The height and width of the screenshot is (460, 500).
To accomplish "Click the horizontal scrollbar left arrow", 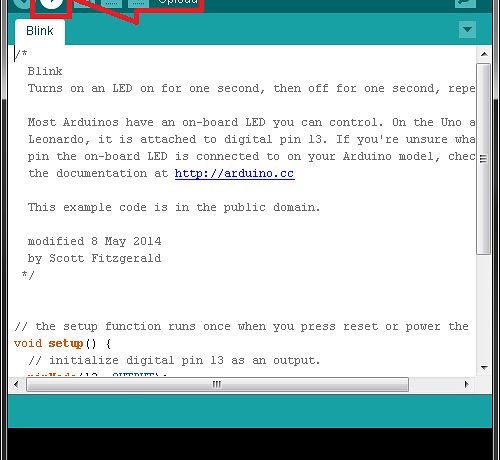I will (16, 384).
